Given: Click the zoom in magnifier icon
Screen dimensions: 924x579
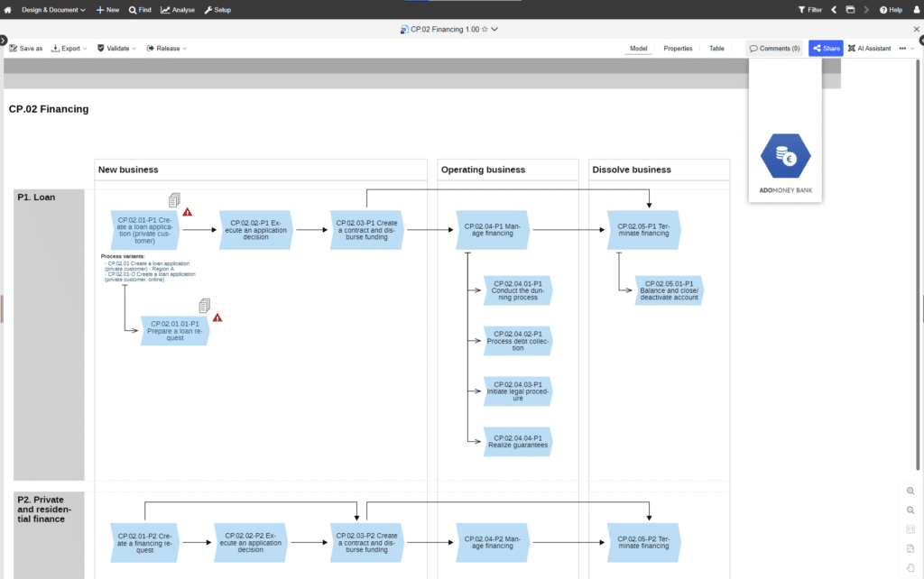Looking at the screenshot, I should click(x=910, y=491).
